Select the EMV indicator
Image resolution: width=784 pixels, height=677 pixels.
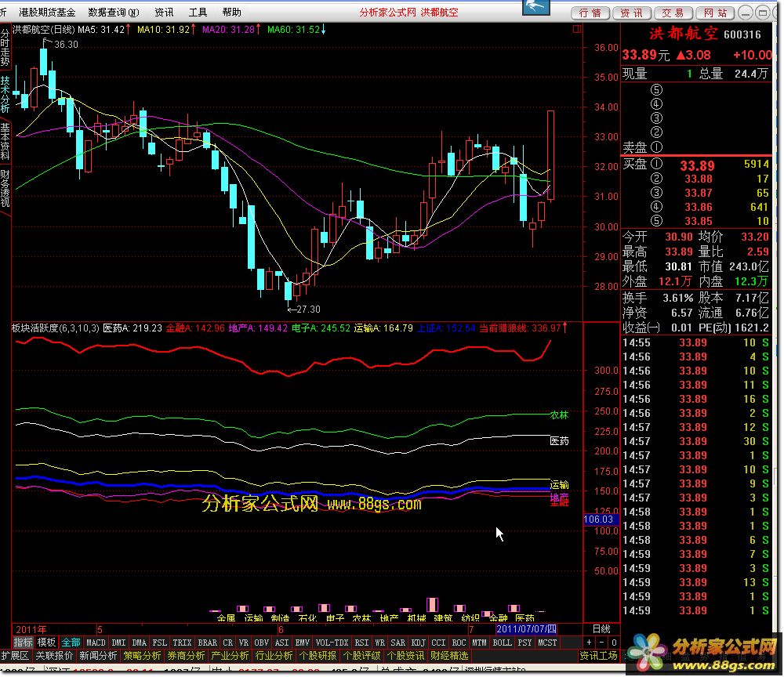pyautogui.click(x=303, y=643)
